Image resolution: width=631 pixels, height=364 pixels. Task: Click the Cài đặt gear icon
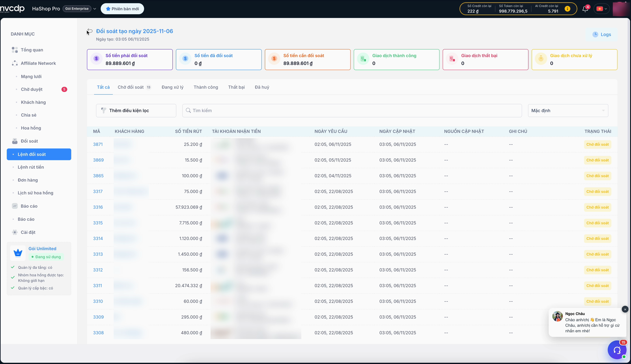tap(15, 232)
